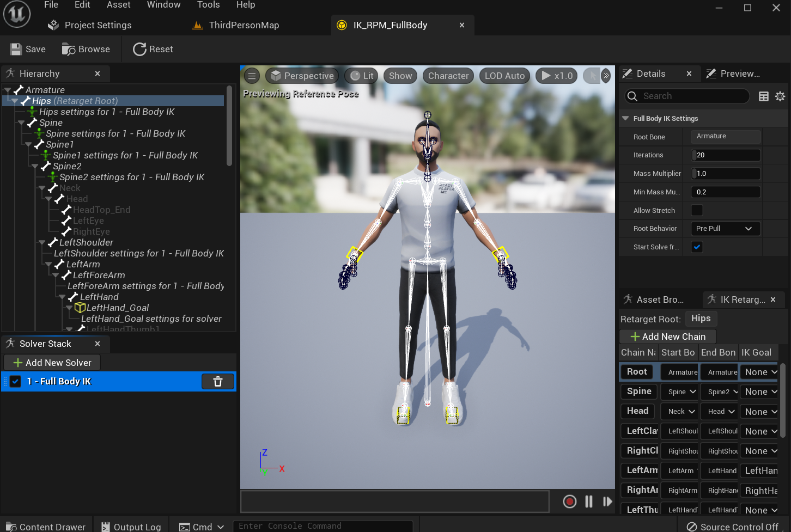Toggle the Allow Stretch checkbox
Image resolution: width=791 pixels, height=532 pixels.
pyautogui.click(x=697, y=210)
